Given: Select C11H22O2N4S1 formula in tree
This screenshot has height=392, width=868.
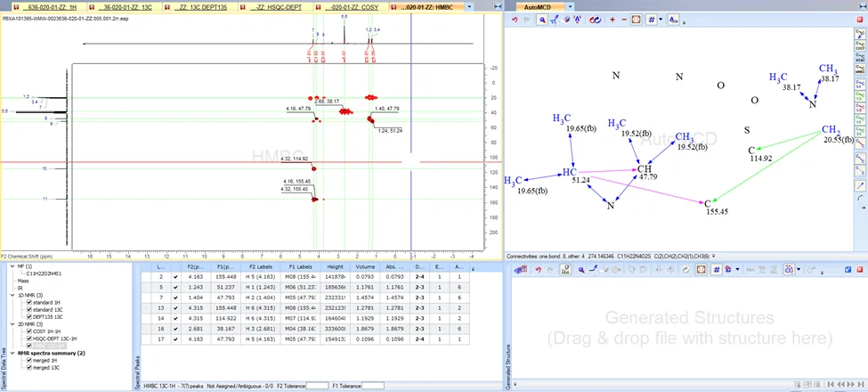Looking at the screenshot, I should 44,274.
